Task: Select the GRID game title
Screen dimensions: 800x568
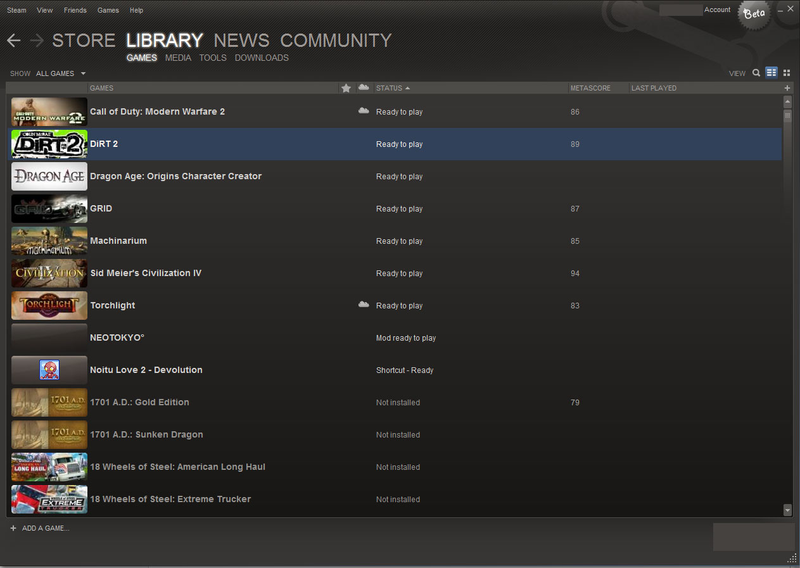Action: [x=101, y=208]
